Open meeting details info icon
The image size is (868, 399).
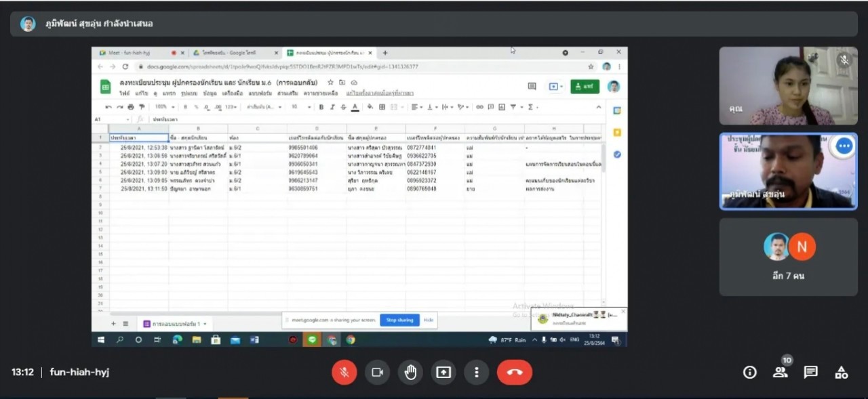(749, 372)
